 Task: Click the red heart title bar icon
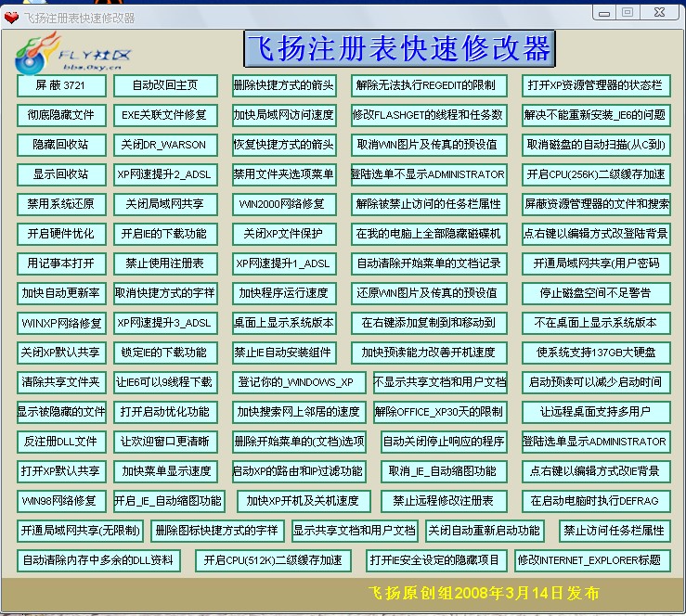[11, 18]
